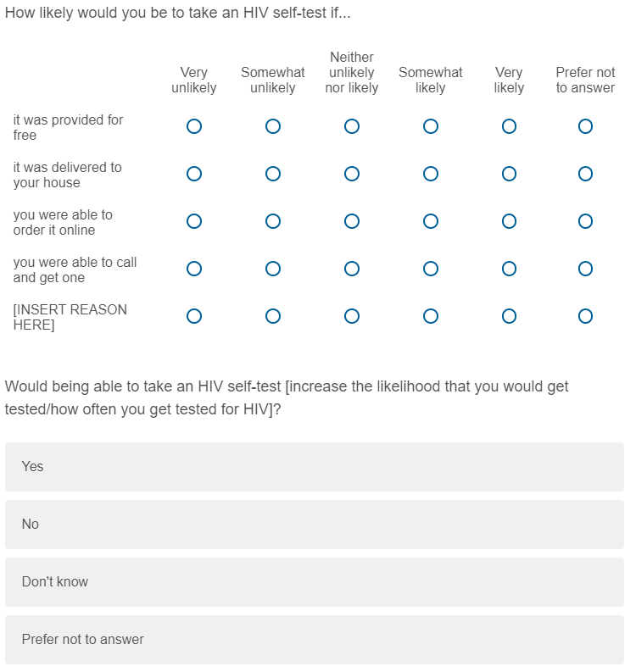The height and width of the screenshot is (672, 636).
Task: Choose 'Somewhat likely' for INSERT REASON HERE row
Action: 431,316
